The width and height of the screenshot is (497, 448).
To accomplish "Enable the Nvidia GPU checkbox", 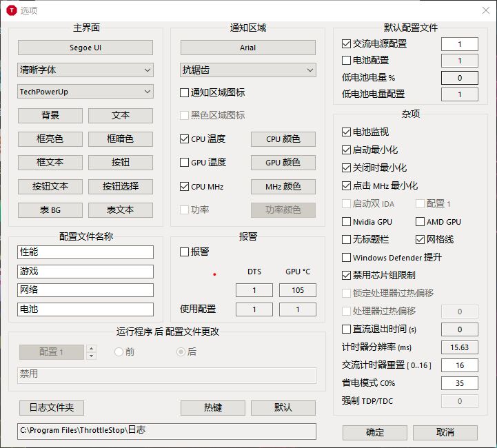I will point(346,221).
